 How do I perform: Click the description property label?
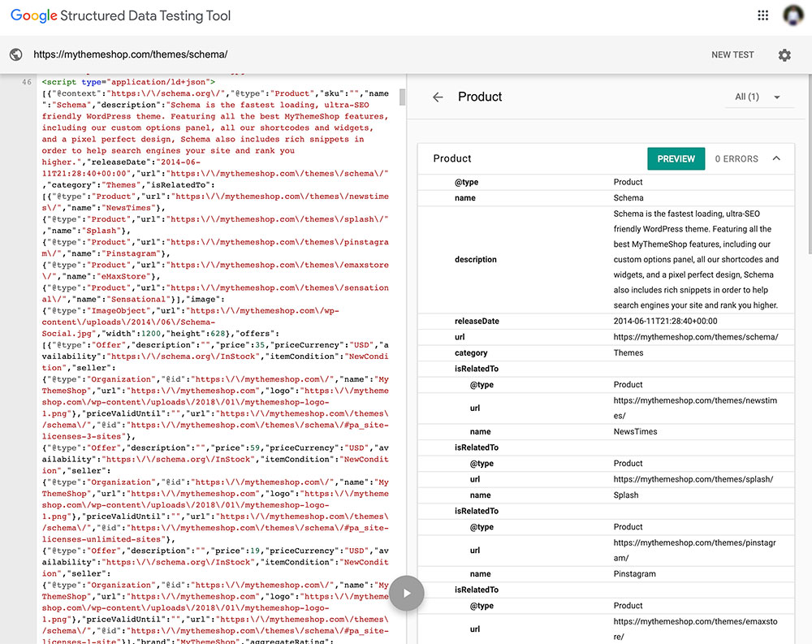click(x=475, y=260)
